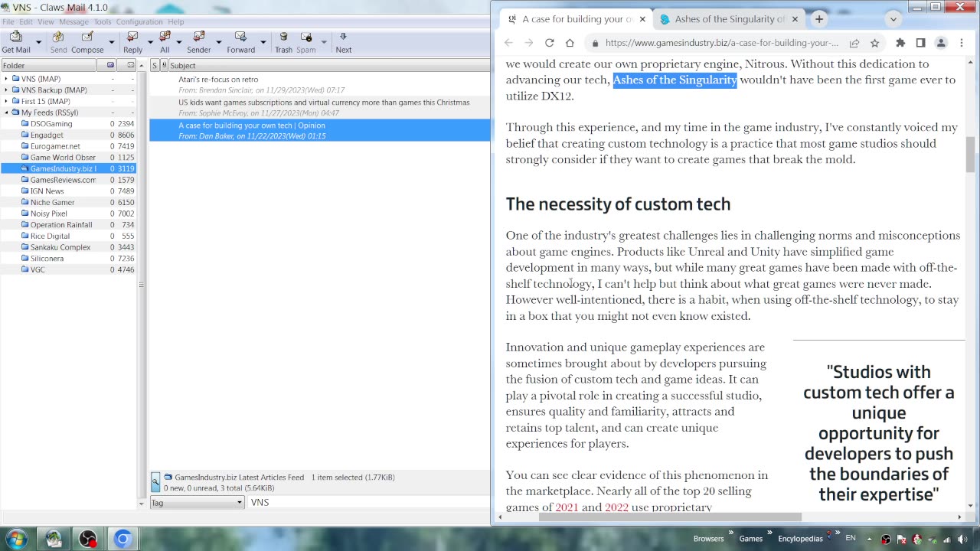980x551 pixels.
Task: Open the Forward dropdown arrow
Action: click(x=263, y=42)
